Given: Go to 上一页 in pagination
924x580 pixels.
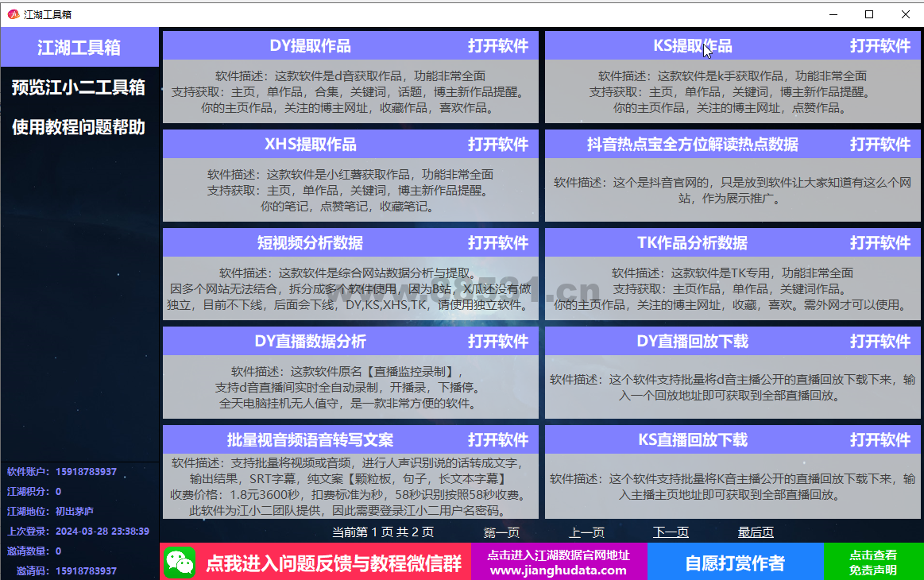Looking at the screenshot, I should click(586, 532).
